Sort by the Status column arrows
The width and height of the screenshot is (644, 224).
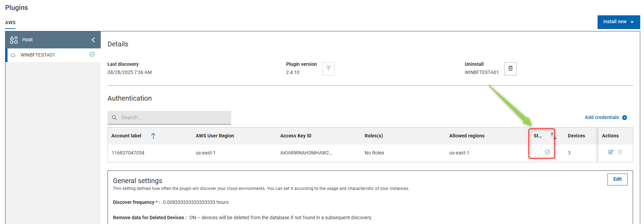point(553,136)
